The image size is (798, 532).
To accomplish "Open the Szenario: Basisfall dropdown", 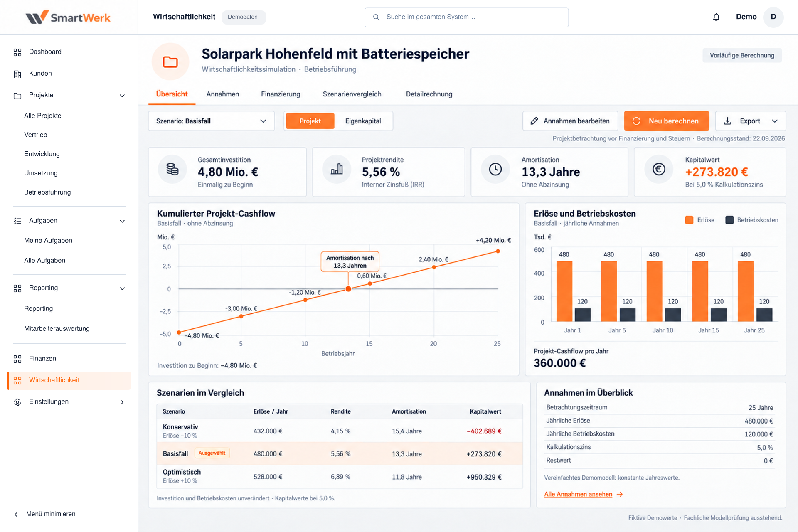I will tap(212, 121).
